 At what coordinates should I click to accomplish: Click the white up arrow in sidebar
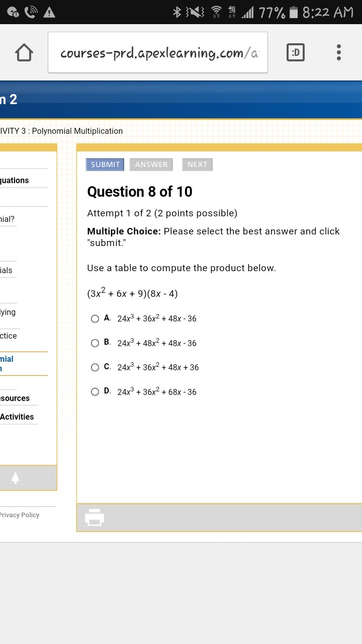click(x=15, y=478)
